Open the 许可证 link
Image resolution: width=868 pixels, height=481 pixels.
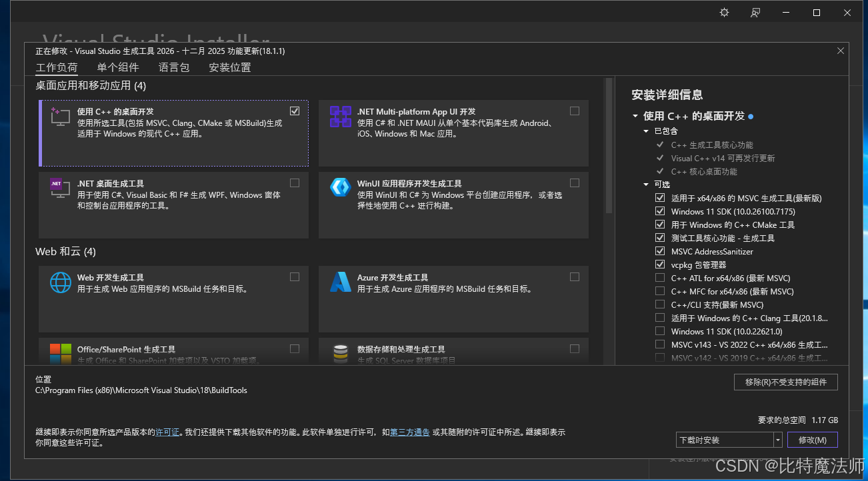[x=167, y=432]
